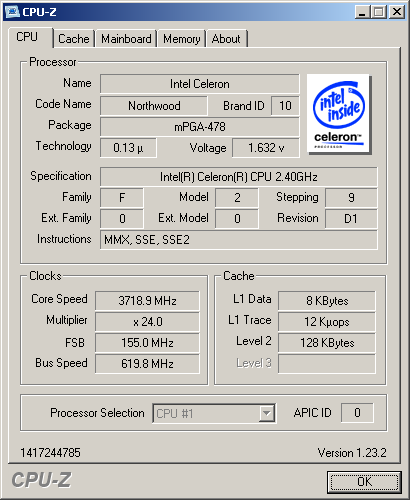The width and height of the screenshot is (410, 500).
Task: Click the Version 1.23.2 text
Action: 352,453
